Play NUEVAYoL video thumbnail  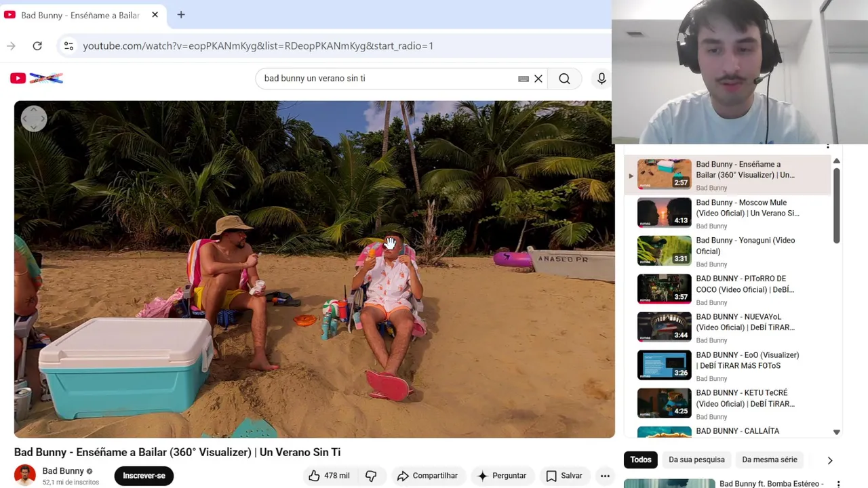pyautogui.click(x=664, y=327)
